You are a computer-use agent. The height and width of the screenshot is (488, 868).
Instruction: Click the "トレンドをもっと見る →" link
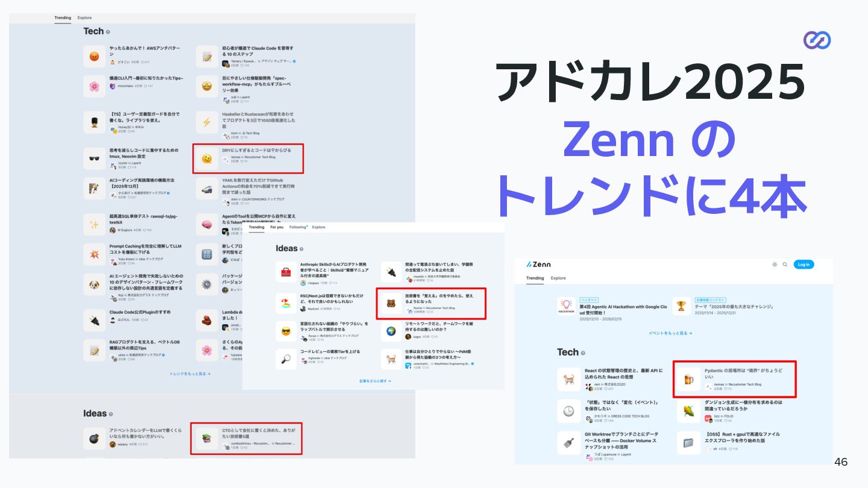(190, 374)
